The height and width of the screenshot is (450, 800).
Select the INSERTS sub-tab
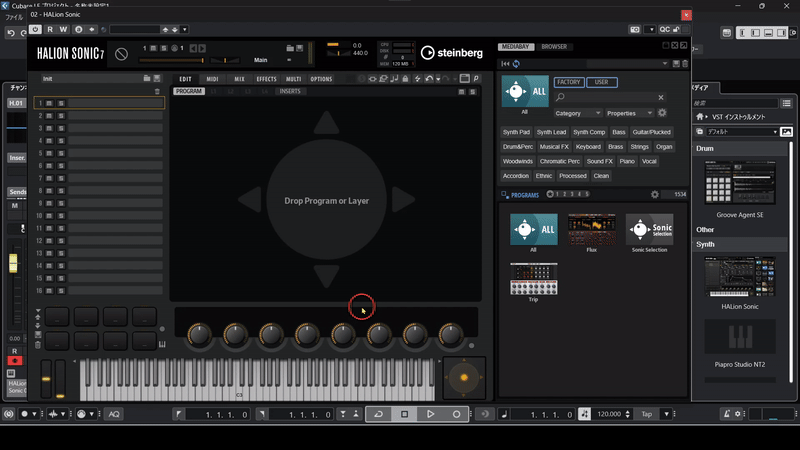[290, 91]
